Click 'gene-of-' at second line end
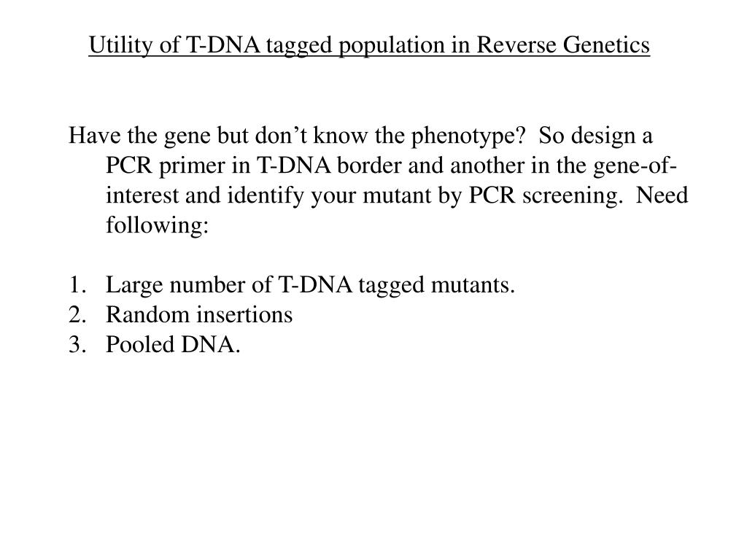 635,166
